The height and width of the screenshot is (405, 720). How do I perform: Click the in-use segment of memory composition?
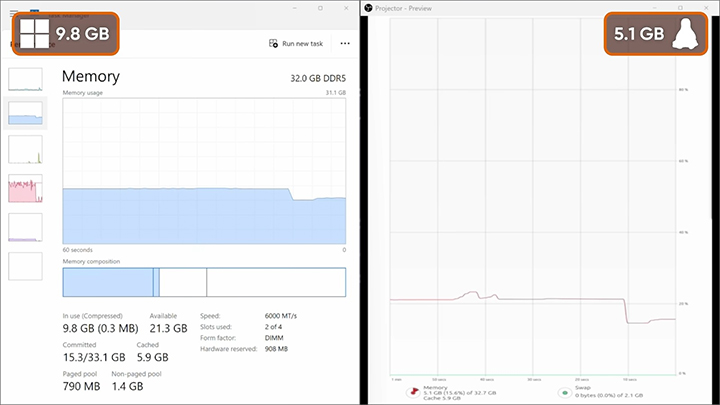(108, 282)
